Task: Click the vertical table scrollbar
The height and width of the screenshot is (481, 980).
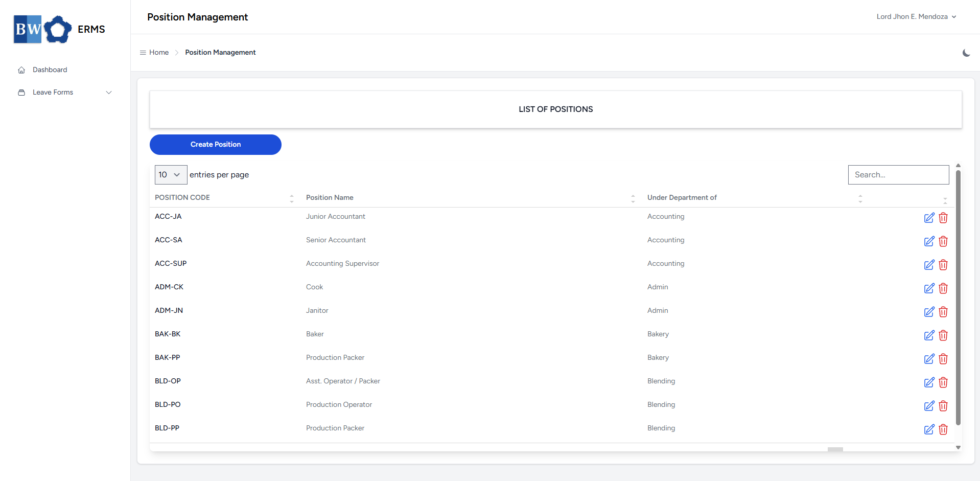Action: click(x=958, y=297)
